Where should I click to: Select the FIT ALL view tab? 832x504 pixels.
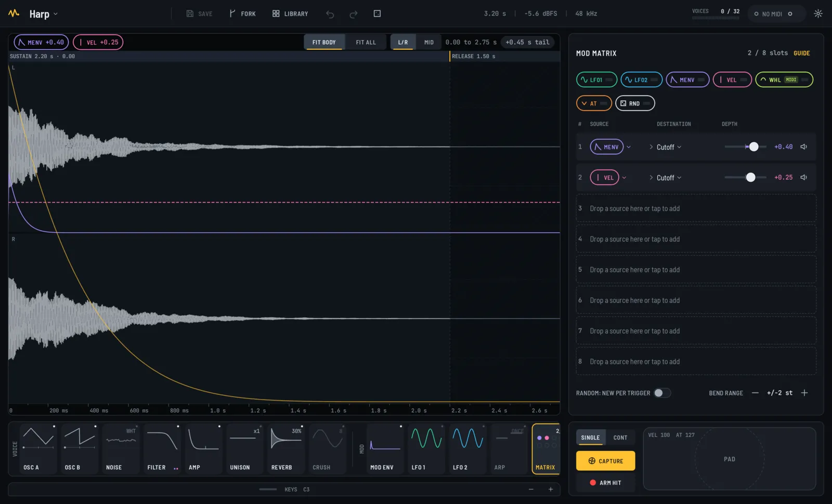[366, 42]
